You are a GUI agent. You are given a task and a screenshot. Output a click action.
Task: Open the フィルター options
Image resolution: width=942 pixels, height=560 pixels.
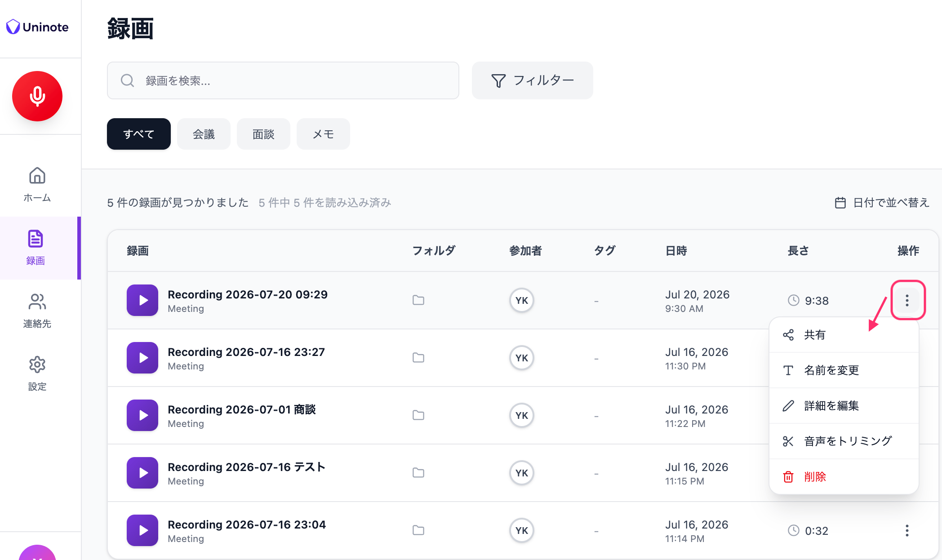pyautogui.click(x=533, y=80)
